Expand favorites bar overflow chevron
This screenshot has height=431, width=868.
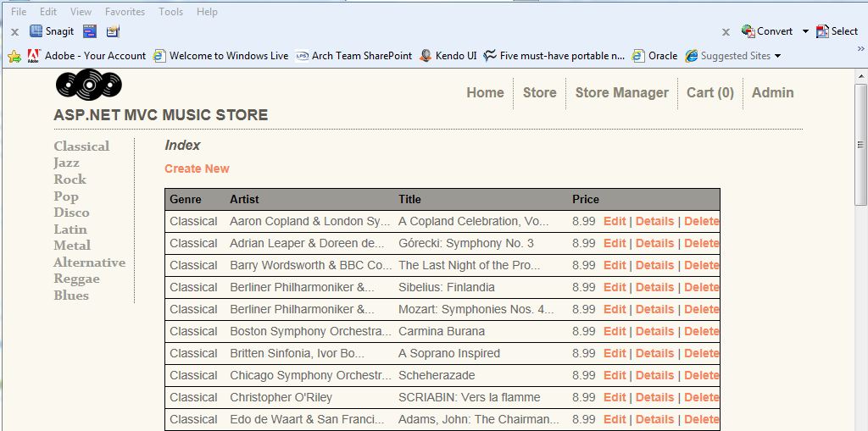click(x=861, y=48)
